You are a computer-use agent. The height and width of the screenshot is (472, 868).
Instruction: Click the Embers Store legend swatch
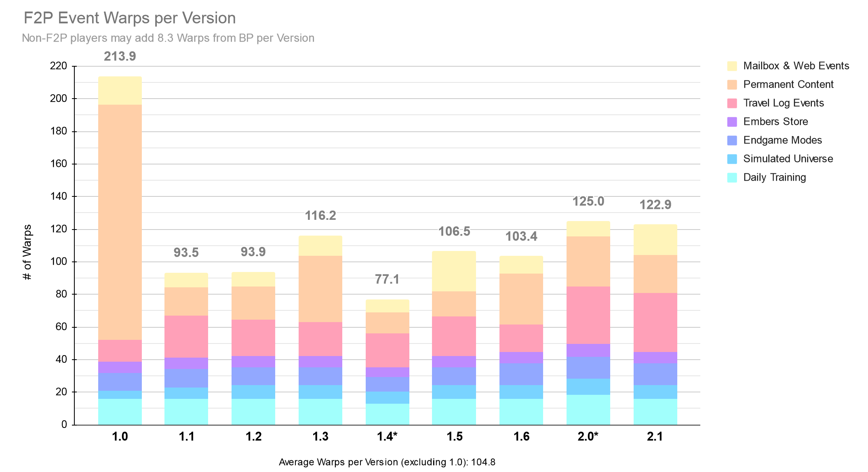point(732,122)
